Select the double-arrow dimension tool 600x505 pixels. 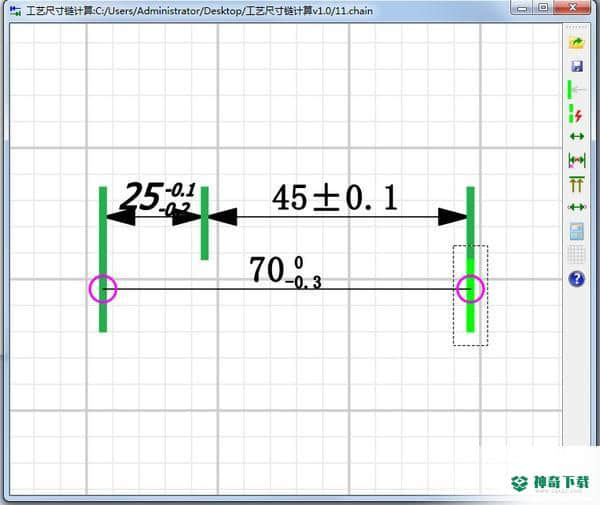pyautogui.click(x=577, y=136)
